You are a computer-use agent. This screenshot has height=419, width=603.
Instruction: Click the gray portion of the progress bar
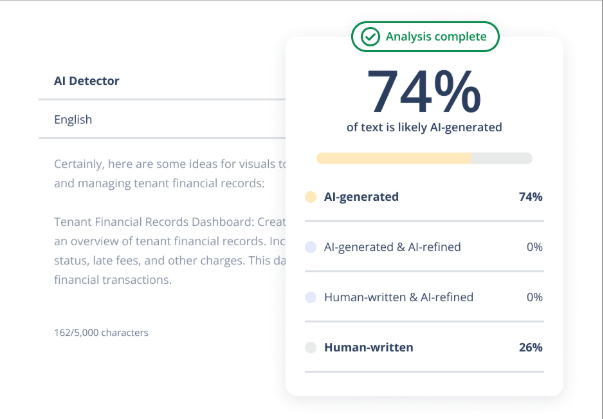pyautogui.click(x=501, y=158)
